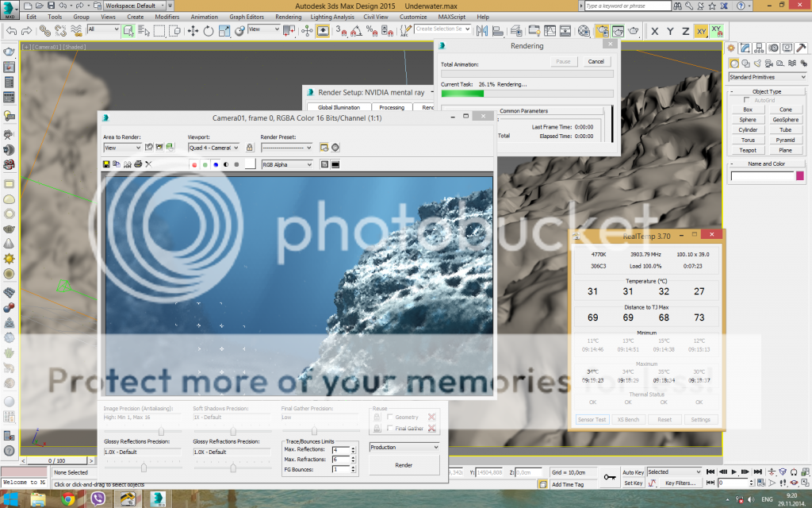Open the Material Editor from main toolbar

[x=584, y=31]
